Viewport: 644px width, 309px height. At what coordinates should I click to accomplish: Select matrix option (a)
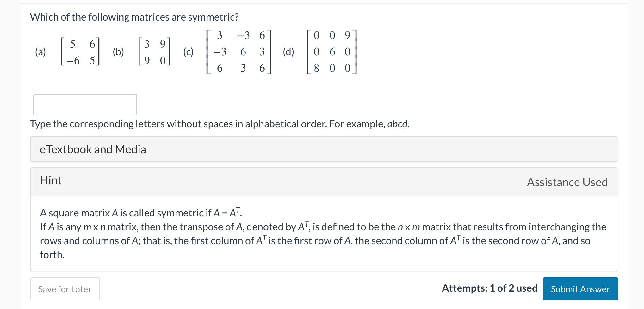[x=79, y=51]
